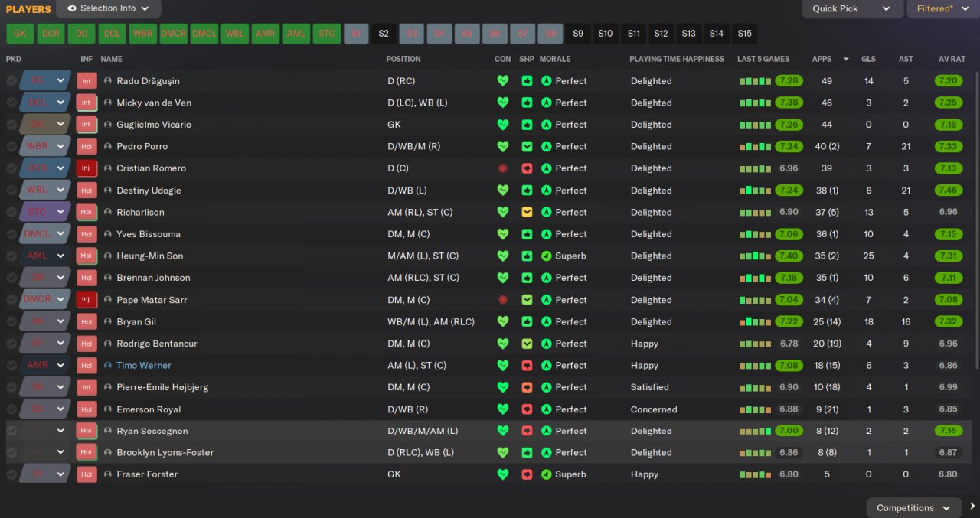Open the Quick Pick arrow dropdown
This screenshot has width=980, height=518.
click(886, 8)
